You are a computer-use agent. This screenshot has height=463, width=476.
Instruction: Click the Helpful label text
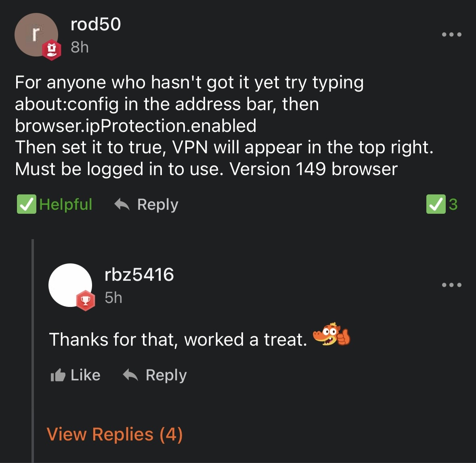65,204
